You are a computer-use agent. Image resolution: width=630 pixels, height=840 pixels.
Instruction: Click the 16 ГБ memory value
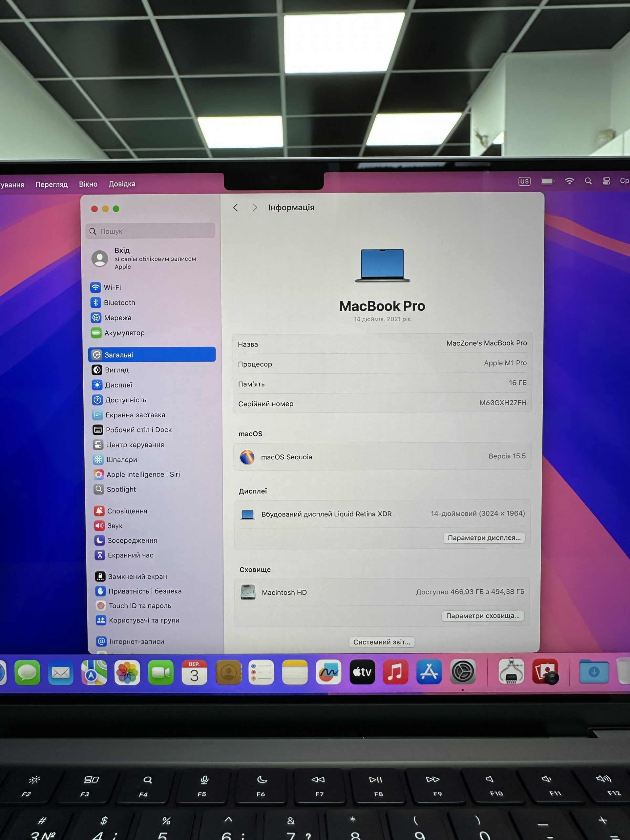click(x=517, y=382)
